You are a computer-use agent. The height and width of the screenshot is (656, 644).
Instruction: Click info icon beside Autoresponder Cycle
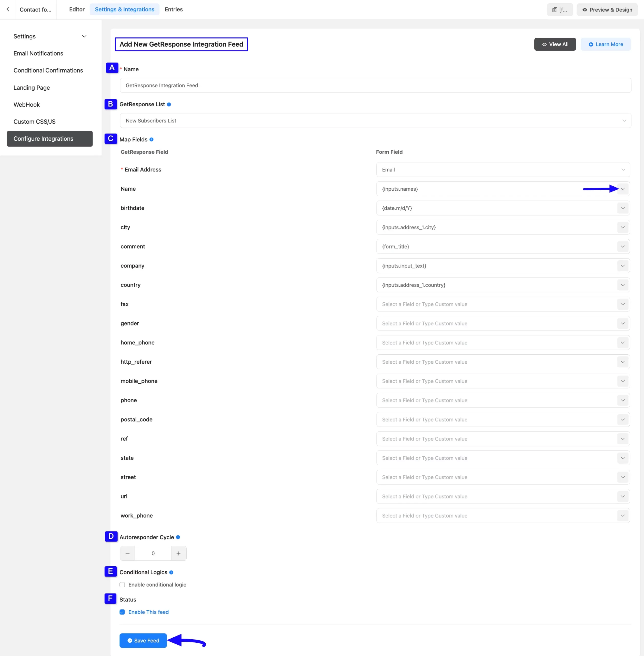pyautogui.click(x=178, y=537)
